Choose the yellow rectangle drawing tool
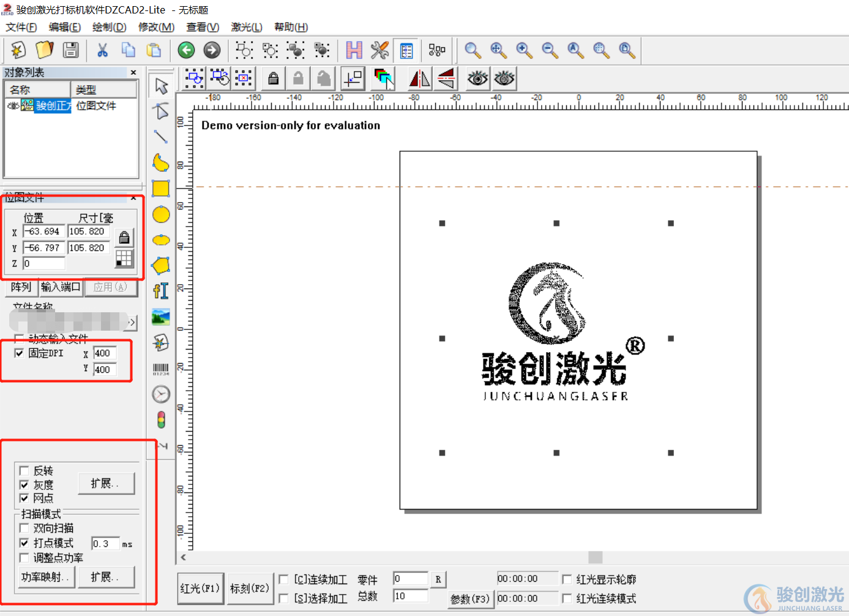 (161, 189)
